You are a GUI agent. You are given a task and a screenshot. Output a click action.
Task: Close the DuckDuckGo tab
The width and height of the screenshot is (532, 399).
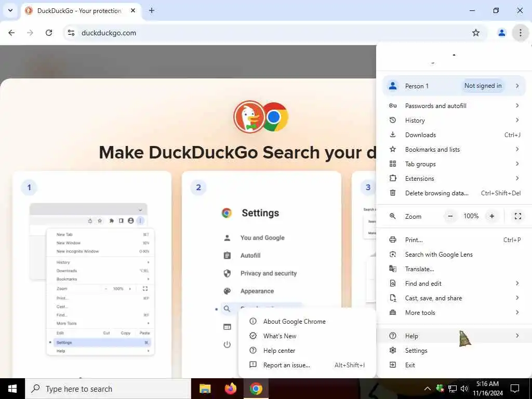[x=133, y=10]
